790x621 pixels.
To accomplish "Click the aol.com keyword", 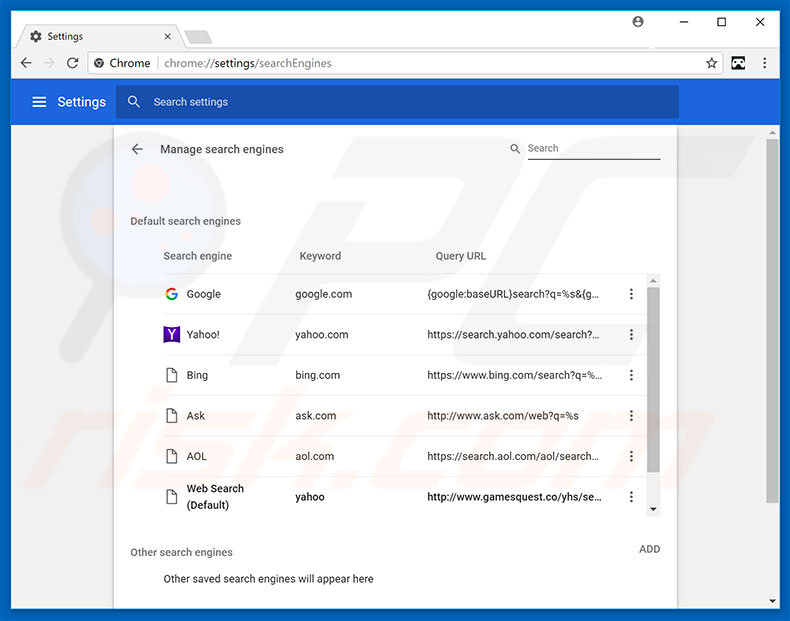I will coord(314,456).
